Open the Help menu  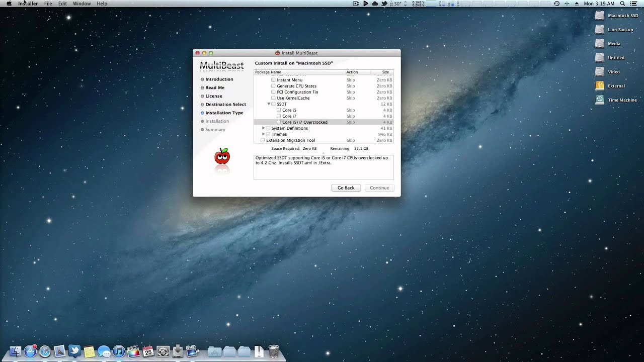[x=102, y=4]
